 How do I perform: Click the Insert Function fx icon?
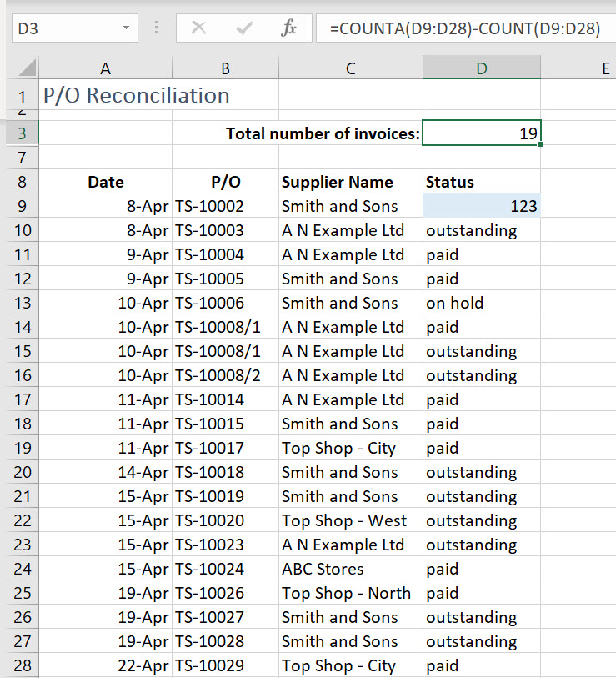coord(289,28)
